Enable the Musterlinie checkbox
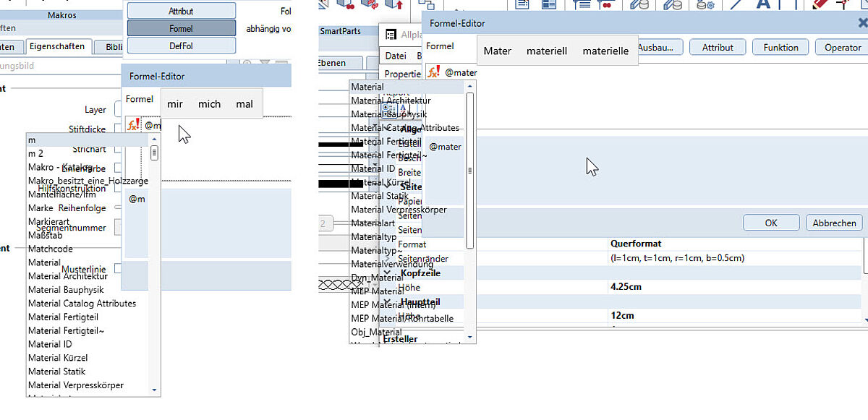The width and height of the screenshot is (868, 420). [x=119, y=269]
